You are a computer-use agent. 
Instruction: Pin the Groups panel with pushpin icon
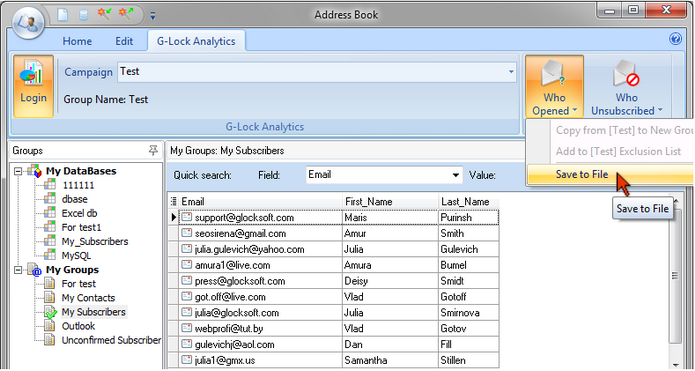153,151
